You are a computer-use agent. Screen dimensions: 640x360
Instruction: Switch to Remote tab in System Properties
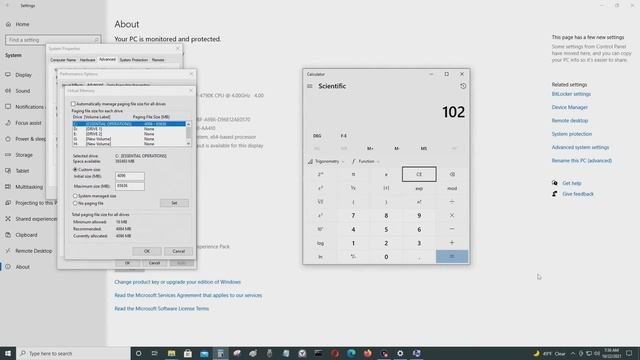tap(158, 60)
